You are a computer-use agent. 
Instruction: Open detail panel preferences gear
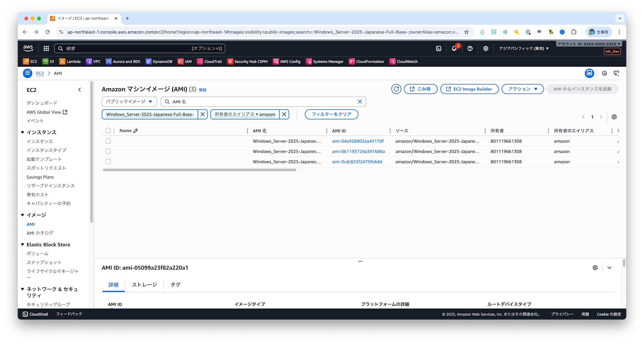pyautogui.click(x=595, y=268)
